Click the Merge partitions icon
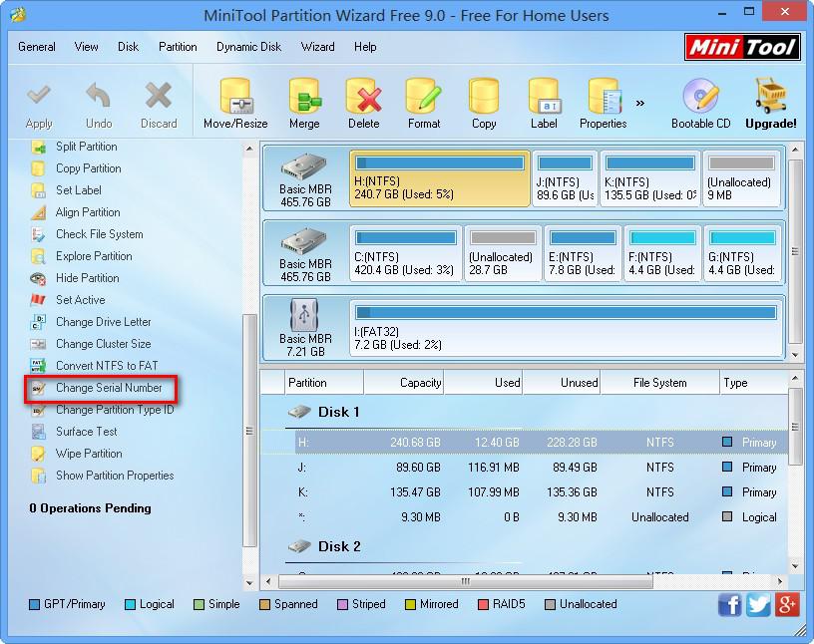 click(304, 100)
